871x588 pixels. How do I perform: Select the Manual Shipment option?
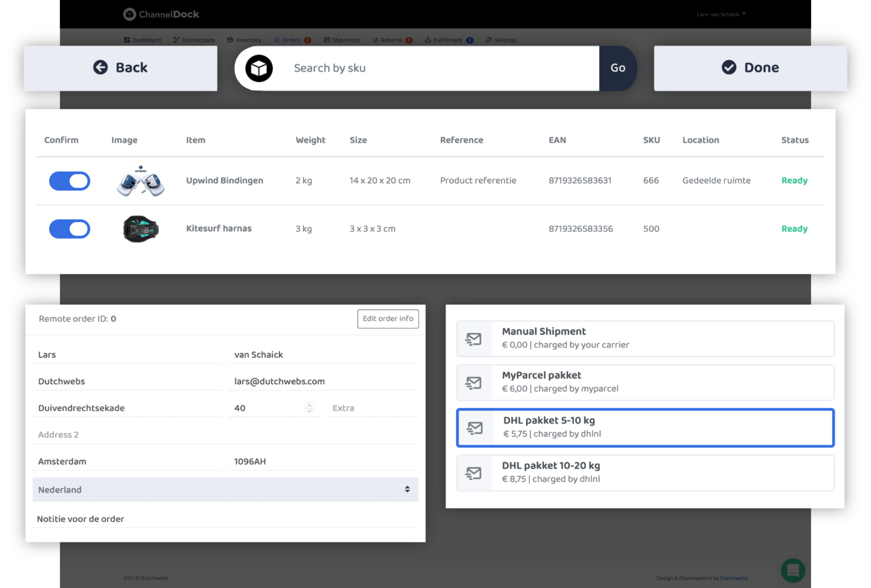point(646,339)
